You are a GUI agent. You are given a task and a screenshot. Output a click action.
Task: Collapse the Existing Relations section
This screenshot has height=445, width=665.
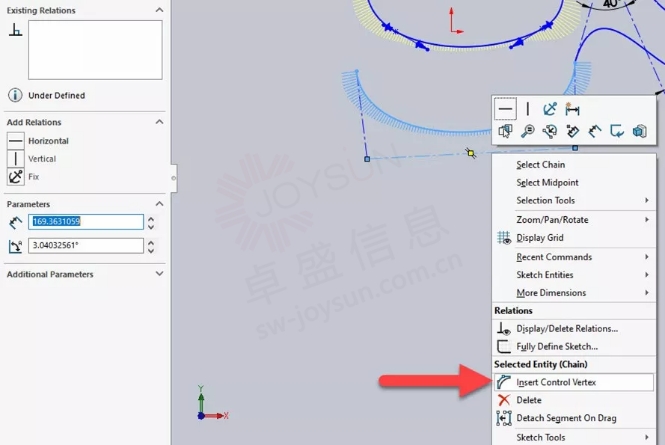coord(159,10)
